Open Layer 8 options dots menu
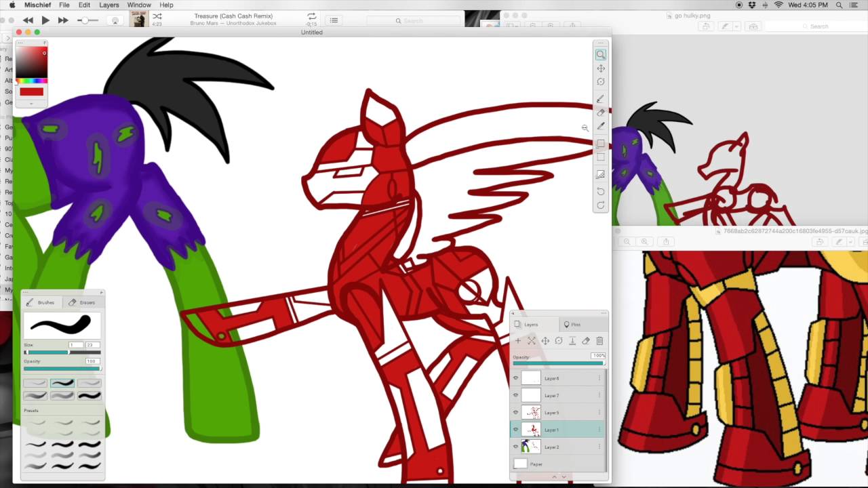This screenshot has height=488, width=868. (x=599, y=378)
